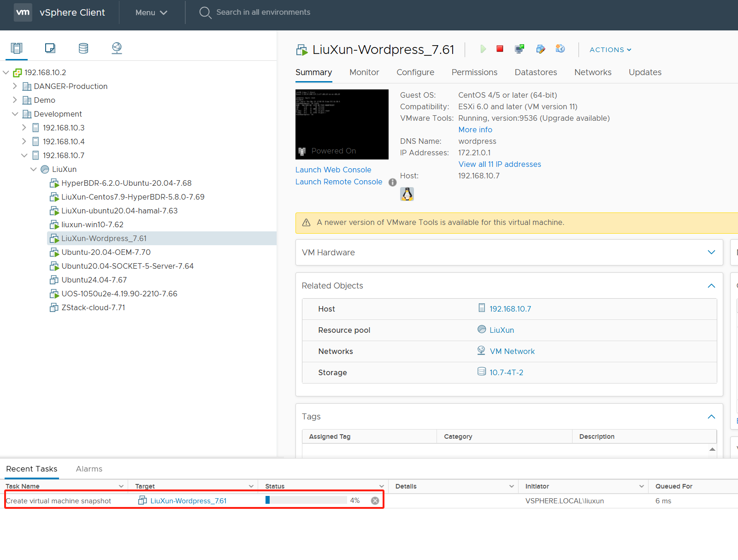Select Ubuntu24.04-7.67 in tree

tap(94, 280)
